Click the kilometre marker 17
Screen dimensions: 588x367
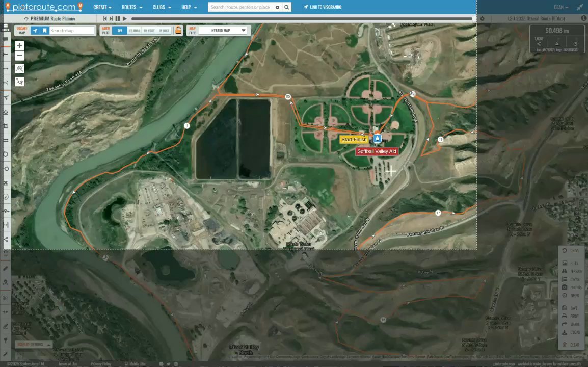tap(438, 213)
